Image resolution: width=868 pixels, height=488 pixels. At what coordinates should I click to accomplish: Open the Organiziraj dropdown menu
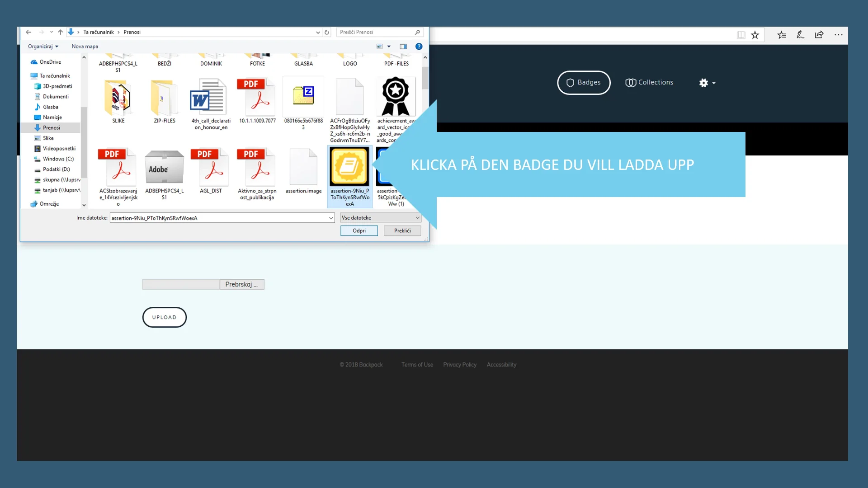pos(43,47)
